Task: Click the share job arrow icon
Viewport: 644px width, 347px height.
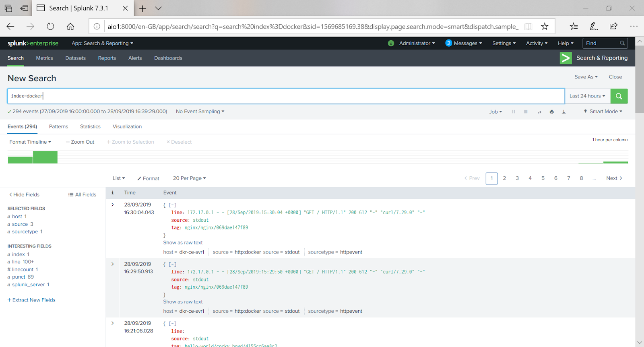Action: 539,112
